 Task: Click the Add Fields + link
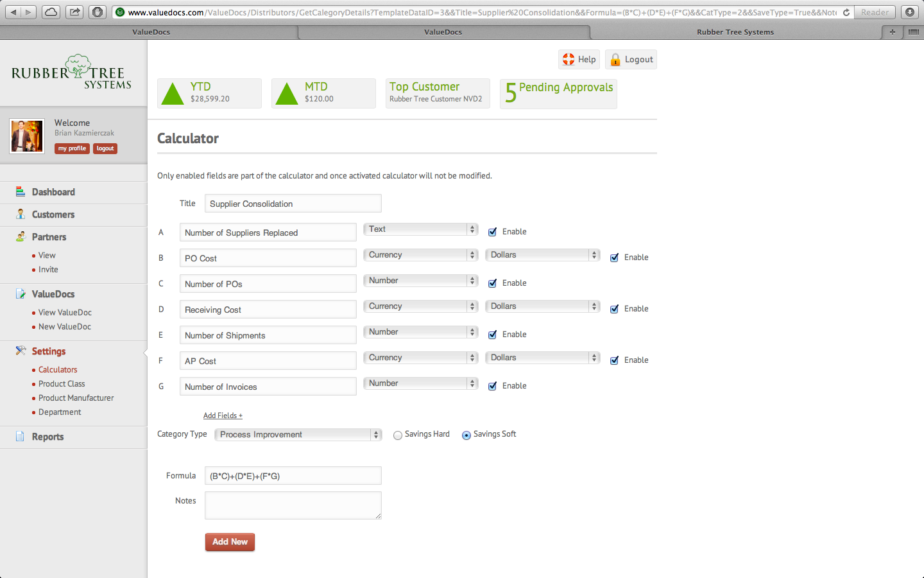[223, 416]
